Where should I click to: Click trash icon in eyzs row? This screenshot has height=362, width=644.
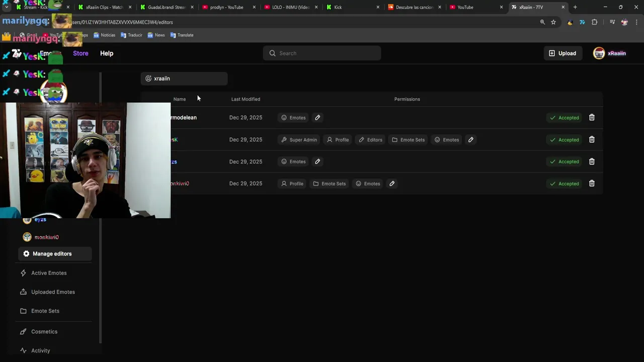(592, 161)
